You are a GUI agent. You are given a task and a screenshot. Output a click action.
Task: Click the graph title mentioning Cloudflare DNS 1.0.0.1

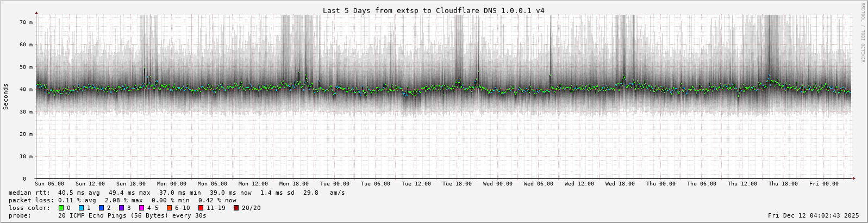pos(433,10)
